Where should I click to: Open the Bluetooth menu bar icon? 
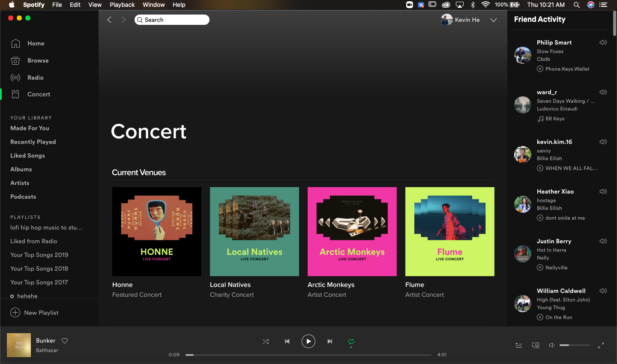[473, 5]
